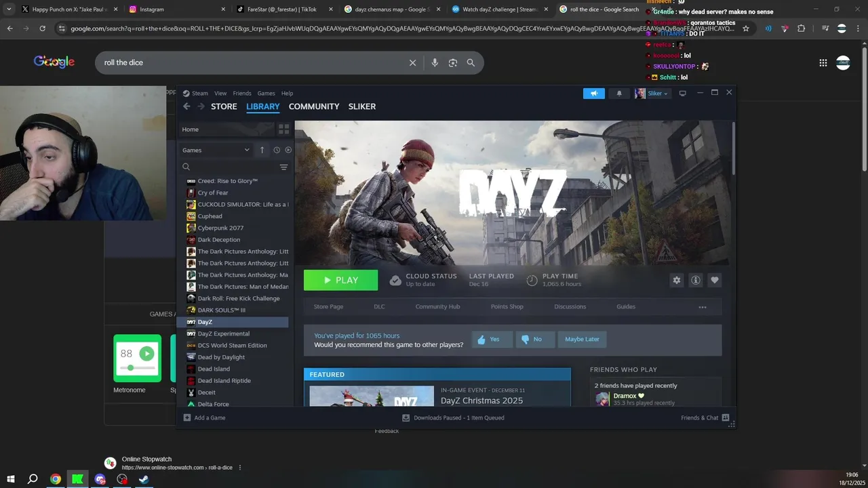Screen dimensions: 868x488
Task: Open Kick app in taskbar
Action: (77, 479)
